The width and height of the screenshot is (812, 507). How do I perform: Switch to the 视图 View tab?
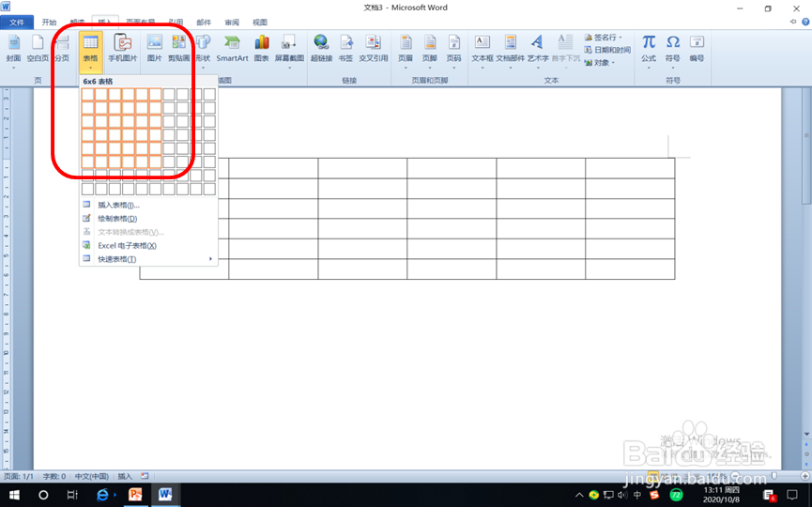point(259,23)
